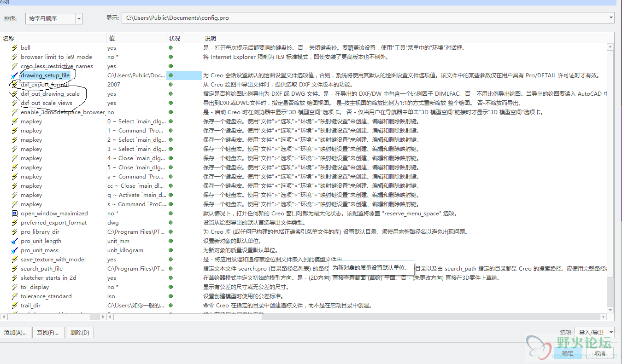The width and height of the screenshot is (622, 364).
Task: Click the lightning icon beside trail_dir
Action: click(15, 306)
